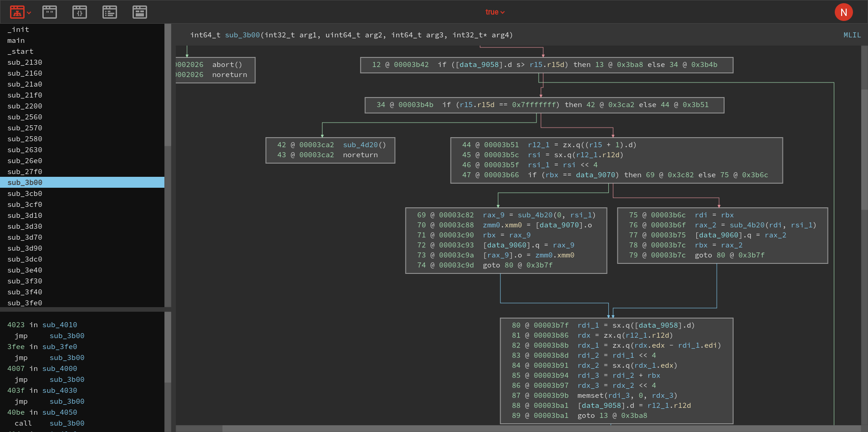Select sub_3e40 in the function list
The width and height of the screenshot is (868, 432).
(82, 270)
